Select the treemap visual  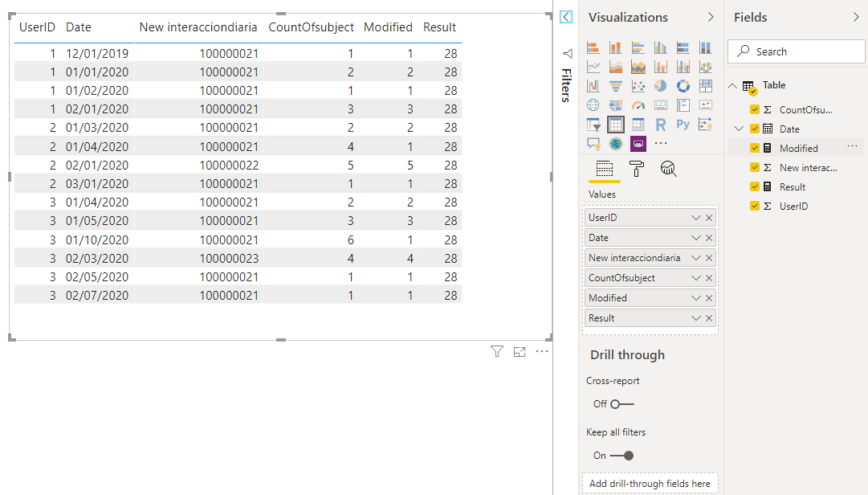coord(705,86)
